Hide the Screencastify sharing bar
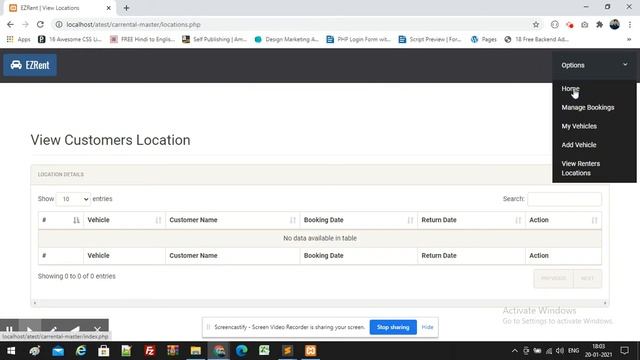 pos(427,327)
